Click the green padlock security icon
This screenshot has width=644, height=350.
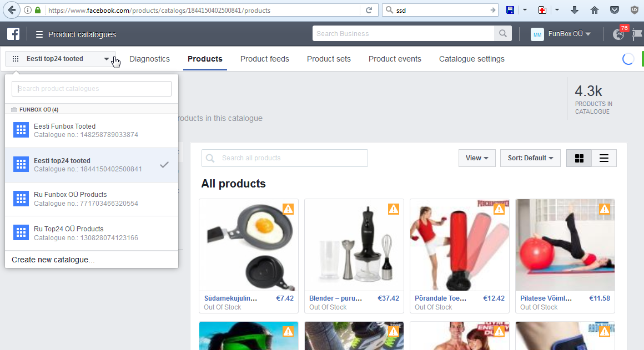pyautogui.click(x=38, y=10)
